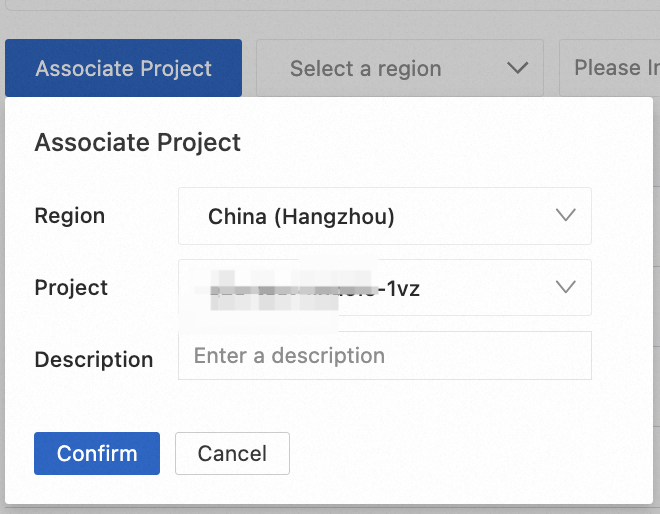660x514 pixels.
Task: Click the blue Associate Project button
Action: (x=123, y=68)
